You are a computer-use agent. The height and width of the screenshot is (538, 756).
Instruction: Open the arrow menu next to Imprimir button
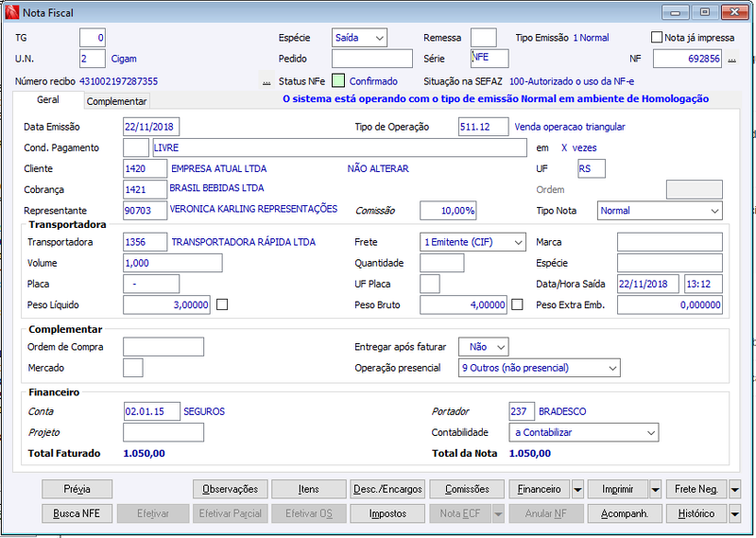[655, 489]
